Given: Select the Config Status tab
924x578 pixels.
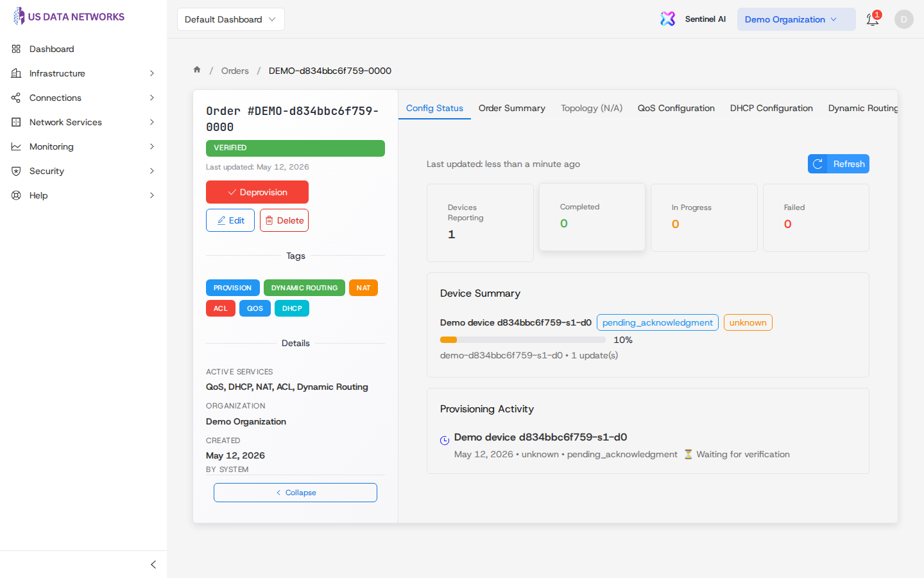Looking at the screenshot, I should 434,108.
